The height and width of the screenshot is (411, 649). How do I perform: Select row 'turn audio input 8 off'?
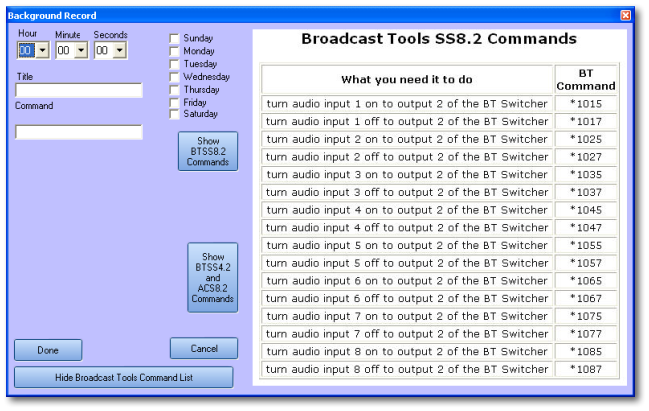coord(407,369)
